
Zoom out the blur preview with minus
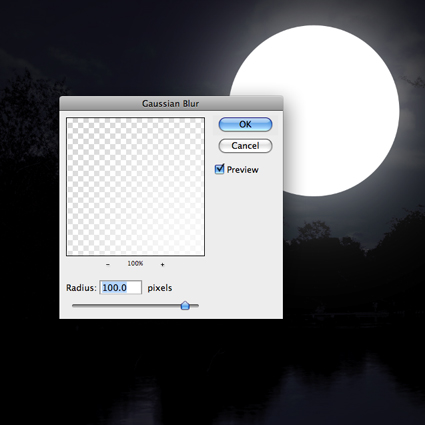(108, 264)
